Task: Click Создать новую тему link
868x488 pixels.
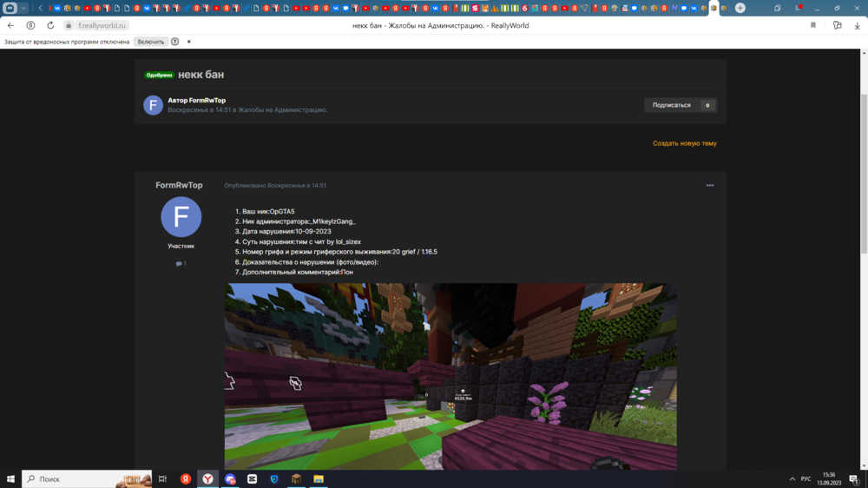Action: coord(684,143)
